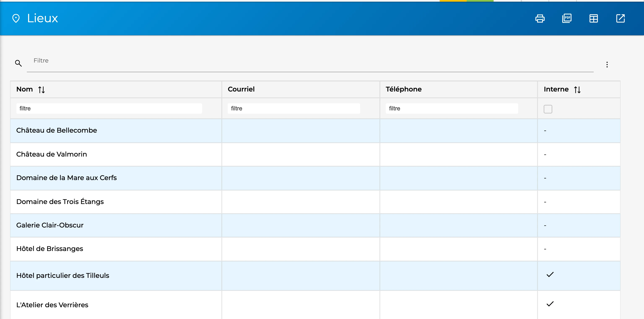Image resolution: width=644 pixels, height=319 pixels.
Task: Open list in new window icon
Action: coord(621,18)
